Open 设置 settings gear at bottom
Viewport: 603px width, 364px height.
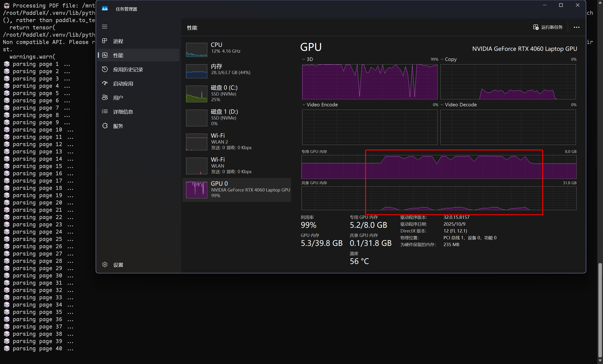105,264
